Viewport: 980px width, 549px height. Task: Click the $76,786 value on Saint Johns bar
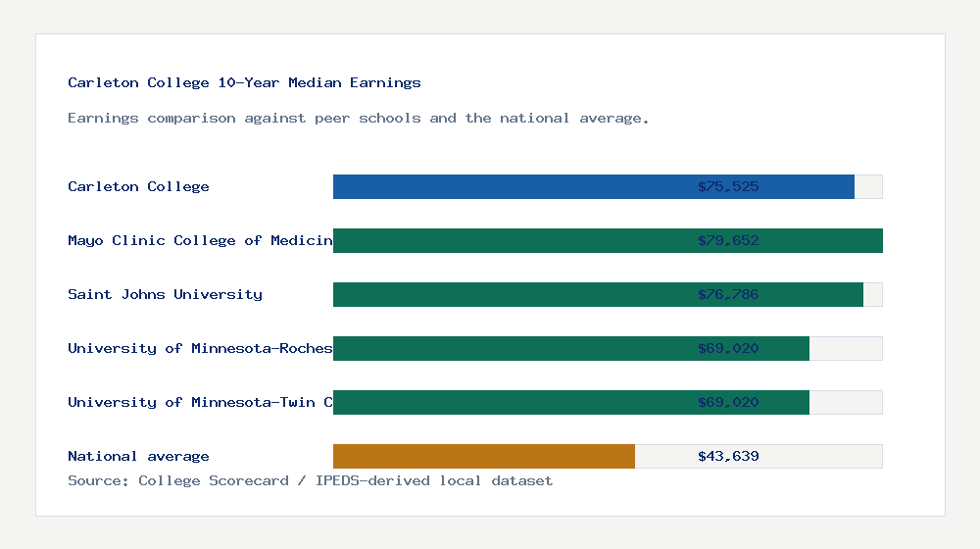coord(728,294)
